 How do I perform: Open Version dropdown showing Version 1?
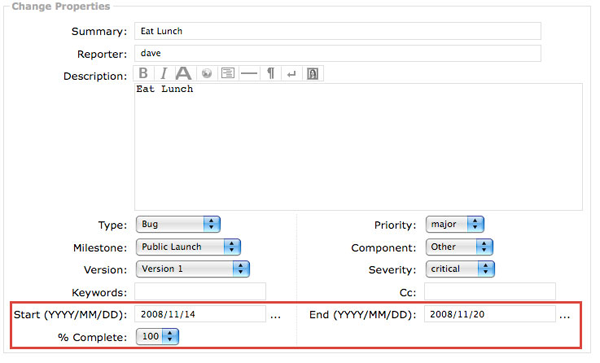(192, 269)
